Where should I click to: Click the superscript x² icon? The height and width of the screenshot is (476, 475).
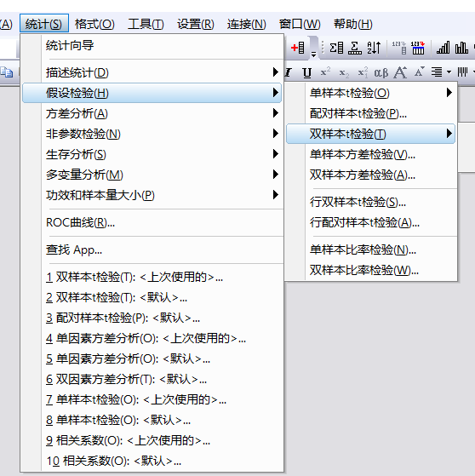(325, 72)
